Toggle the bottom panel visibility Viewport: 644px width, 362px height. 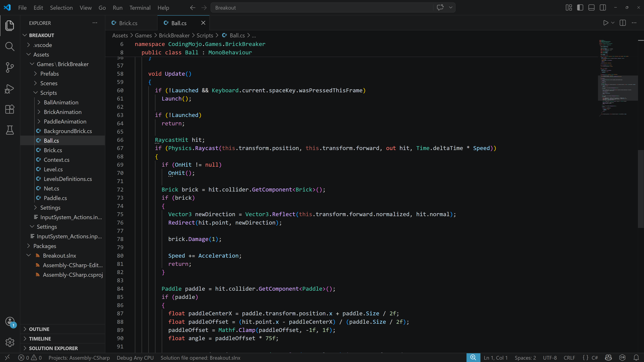[591, 8]
